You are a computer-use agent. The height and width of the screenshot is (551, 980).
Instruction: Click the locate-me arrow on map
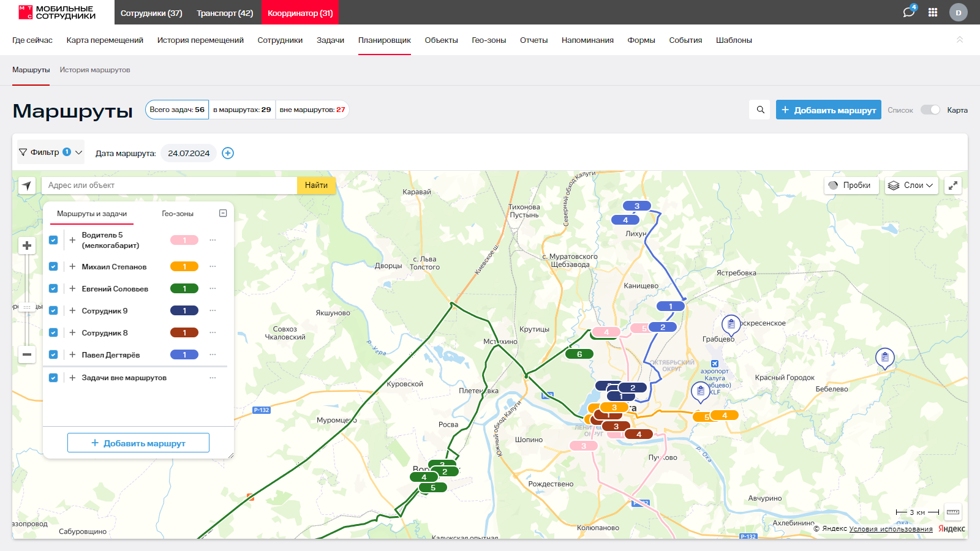pyautogui.click(x=27, y=186)
